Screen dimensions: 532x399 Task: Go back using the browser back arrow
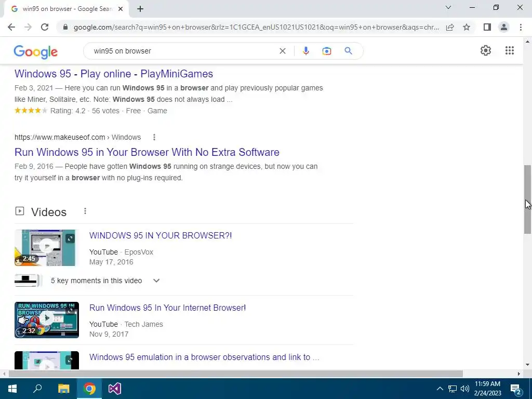pos(11,27)
